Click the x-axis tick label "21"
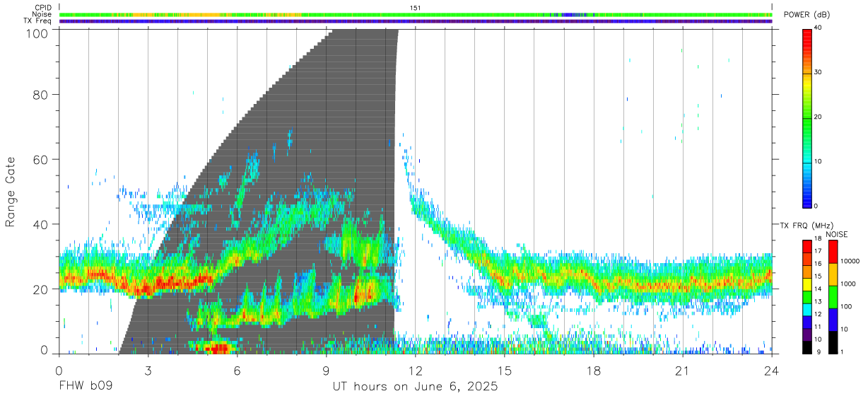The image size is (868, 401). point(683,371)
